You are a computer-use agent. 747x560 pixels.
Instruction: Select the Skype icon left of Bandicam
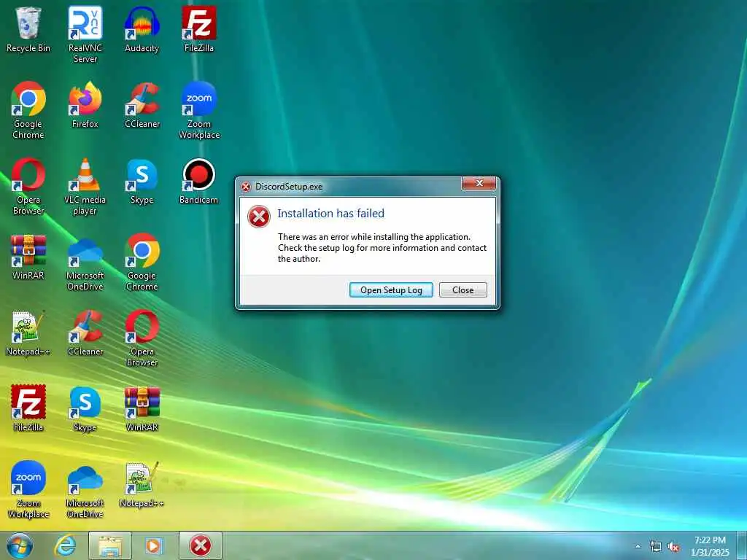tap(142, 182)
